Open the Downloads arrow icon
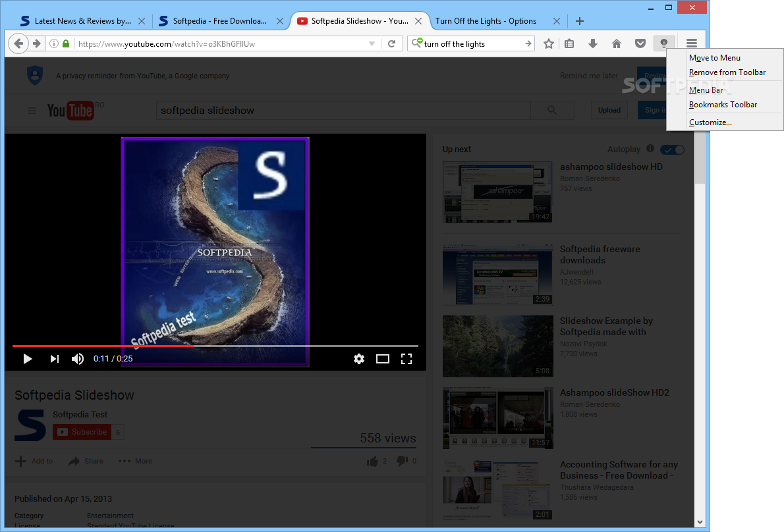 593,43
